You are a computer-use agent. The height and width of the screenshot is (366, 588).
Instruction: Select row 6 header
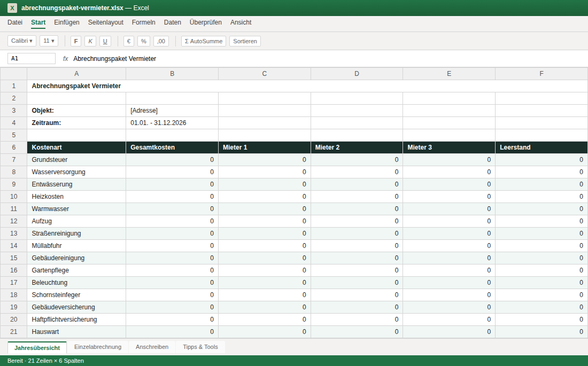pos(13,147)
